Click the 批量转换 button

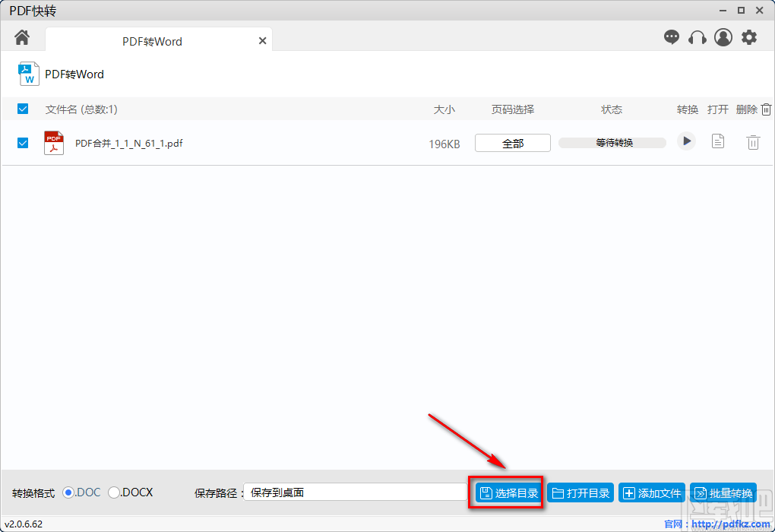tap(723, 493)
